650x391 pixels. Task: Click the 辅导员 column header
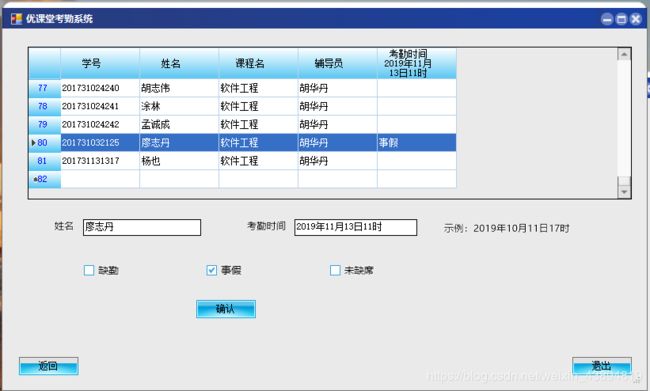click(337, 63)
